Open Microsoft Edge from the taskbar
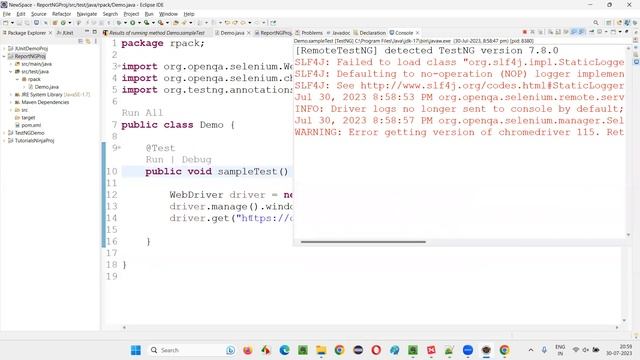Screen dimensions: 640x360 point(284,350)
